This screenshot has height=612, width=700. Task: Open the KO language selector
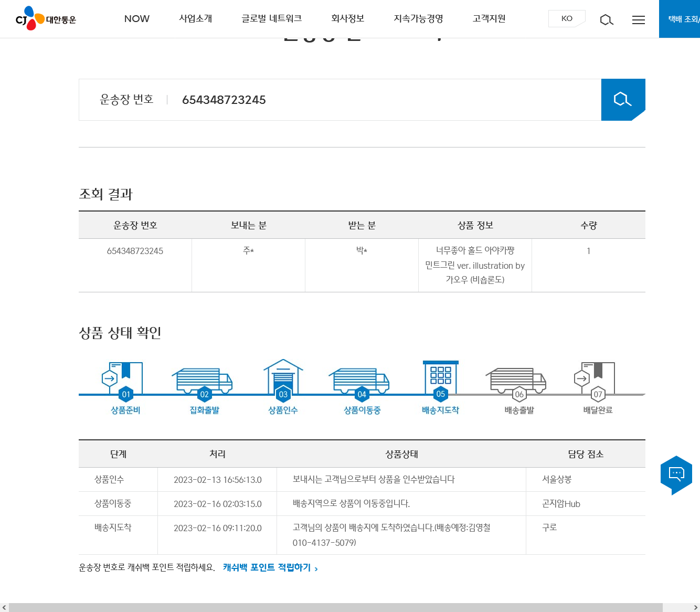(x=567, y=19)
